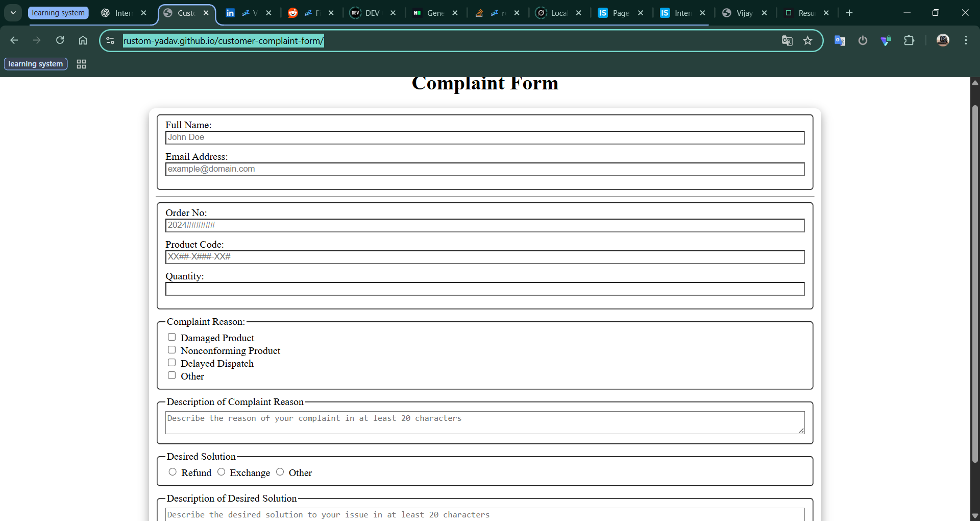The width and height of the screenshot is (980, 521).
Task: Bookmark this page with the star icon
Action: pos(807,40)
